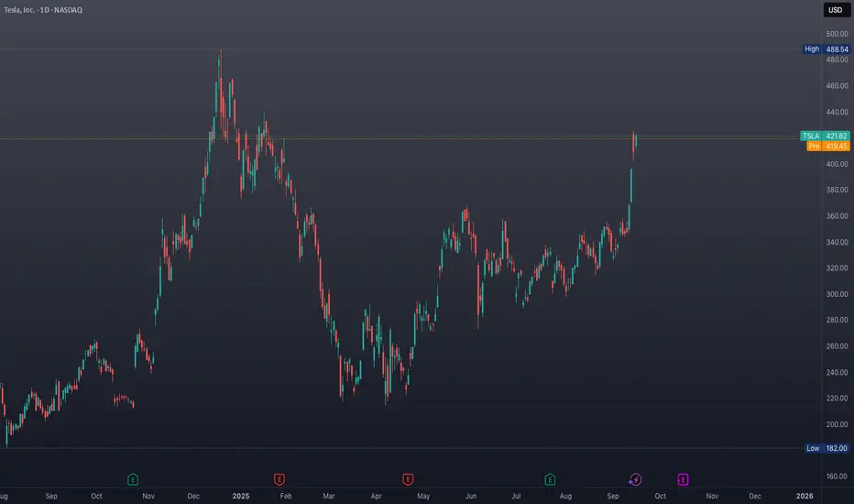Click the 320.00 price axis value
Image resolution: width=854 pixels, height=504 pixels.
click(x=838, y=268)
